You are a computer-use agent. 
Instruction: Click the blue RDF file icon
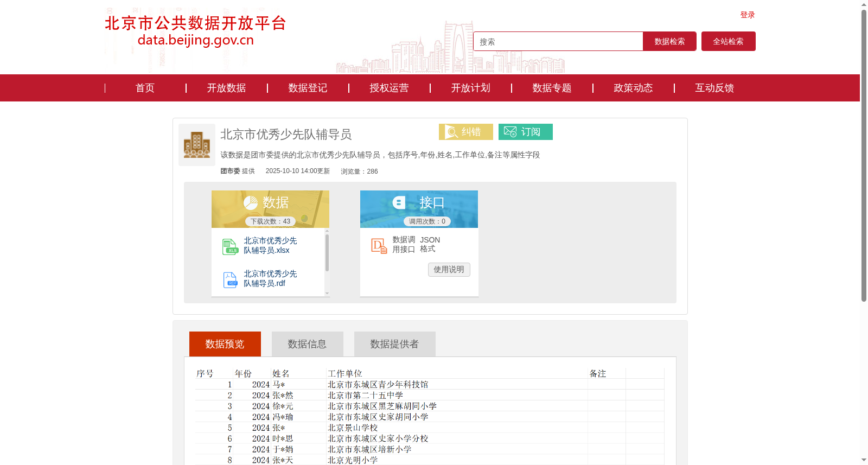tap(230, 279)
